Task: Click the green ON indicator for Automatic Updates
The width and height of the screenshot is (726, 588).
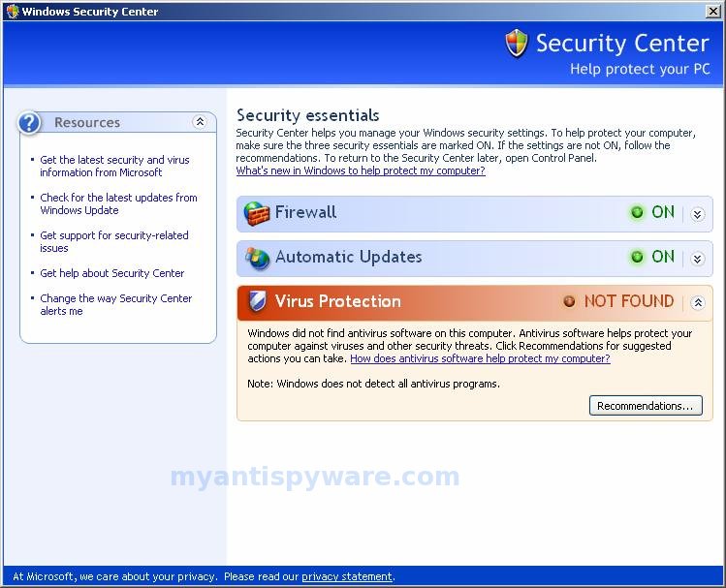Action: (x=637, y=257)
